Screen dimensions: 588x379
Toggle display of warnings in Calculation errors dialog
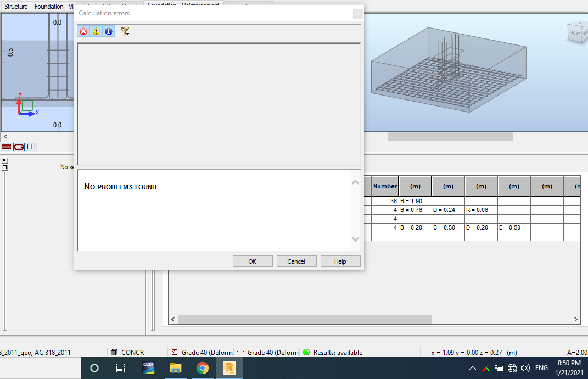click(x=95, y=31)
